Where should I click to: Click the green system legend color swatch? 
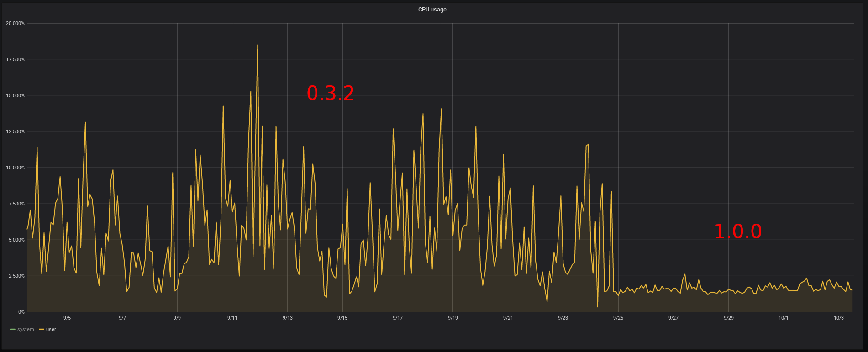pos(13,330)
